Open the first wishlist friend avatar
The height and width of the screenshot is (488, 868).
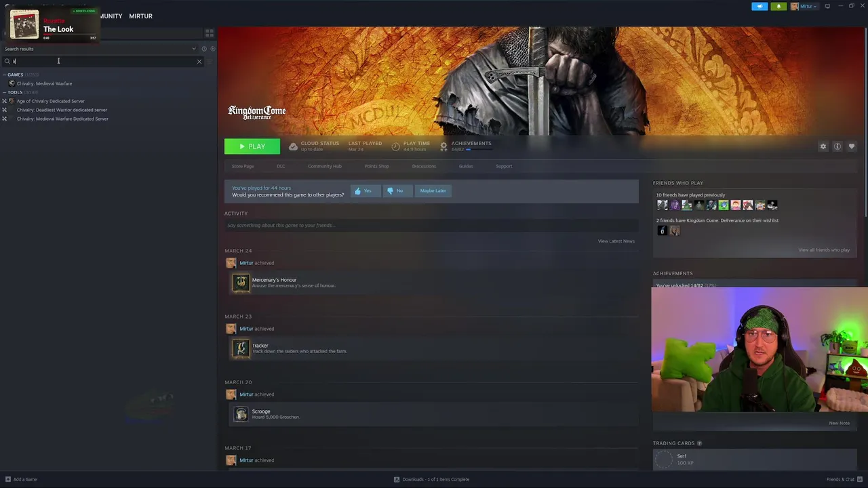coord(662,231)
